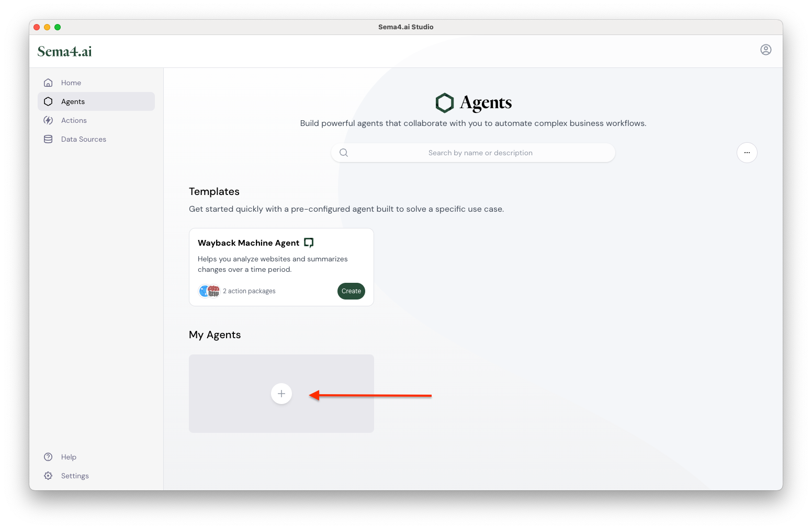Add a new agent with plus button
Viewport: 812px width, 529px height.
click(281, 394)
